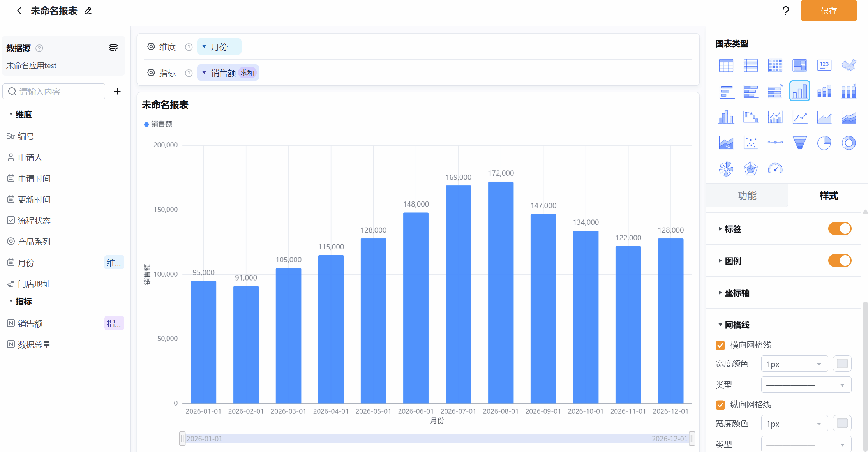Turn off the 图例 toggle switch
The image size is (868, 452).
click(x=840, y=261)
